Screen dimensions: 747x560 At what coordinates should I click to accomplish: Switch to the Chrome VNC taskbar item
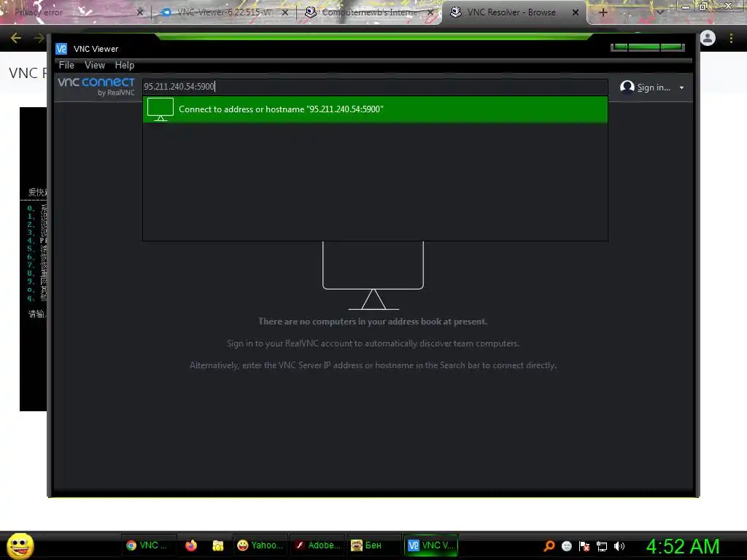tap(148, 545)
